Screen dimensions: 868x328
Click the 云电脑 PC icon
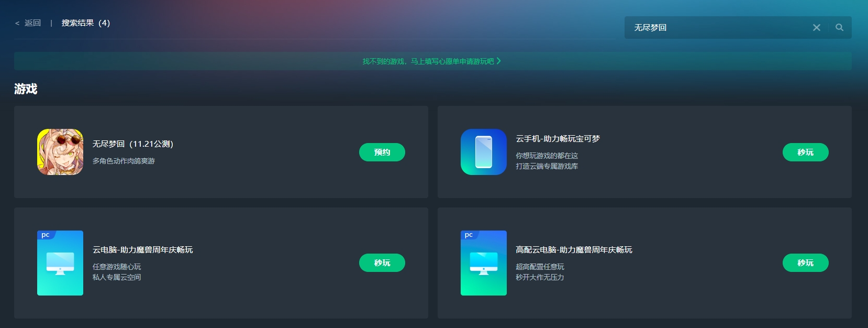coord(60,263)
